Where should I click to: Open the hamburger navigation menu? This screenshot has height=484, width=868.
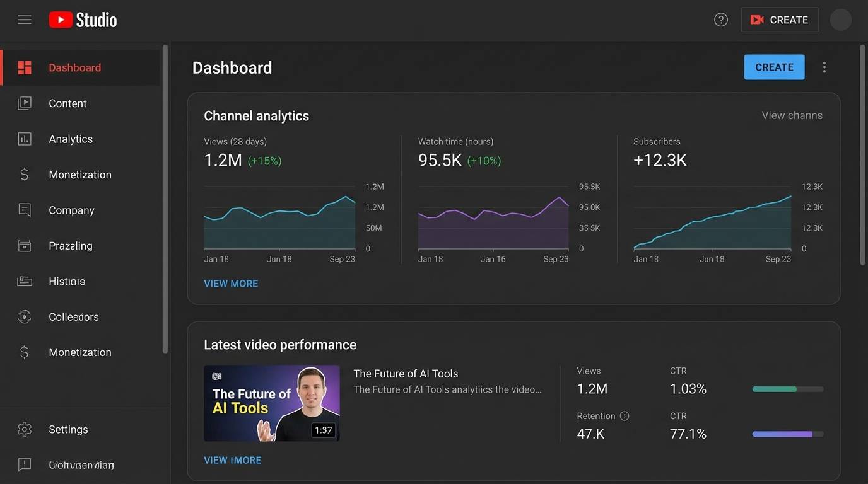[24, 19]
